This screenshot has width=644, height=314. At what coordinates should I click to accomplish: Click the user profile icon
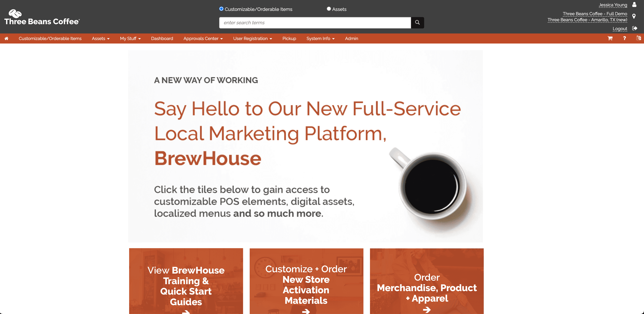[x=634, y=5]
